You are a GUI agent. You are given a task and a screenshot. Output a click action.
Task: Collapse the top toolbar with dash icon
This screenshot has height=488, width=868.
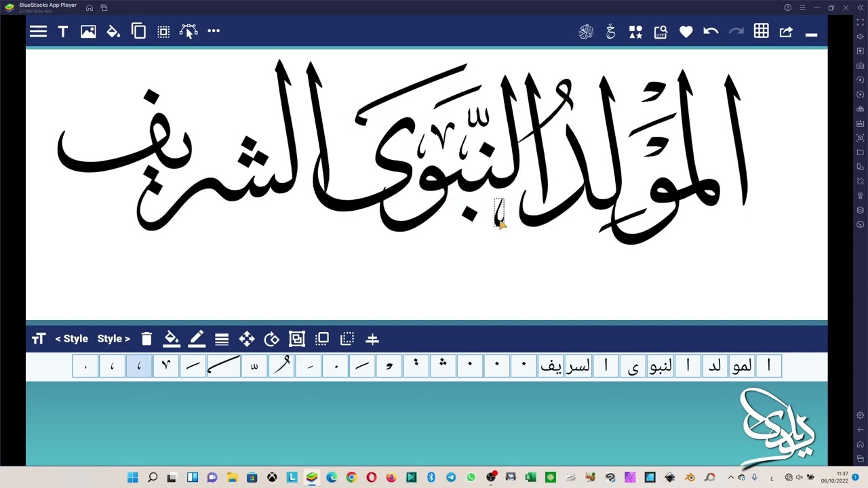[811, 34]
